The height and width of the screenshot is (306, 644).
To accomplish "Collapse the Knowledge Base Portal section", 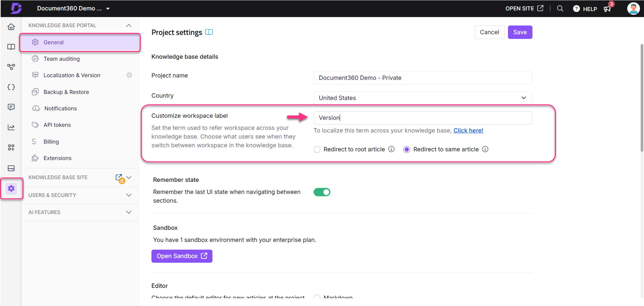I will pos(129,25).
